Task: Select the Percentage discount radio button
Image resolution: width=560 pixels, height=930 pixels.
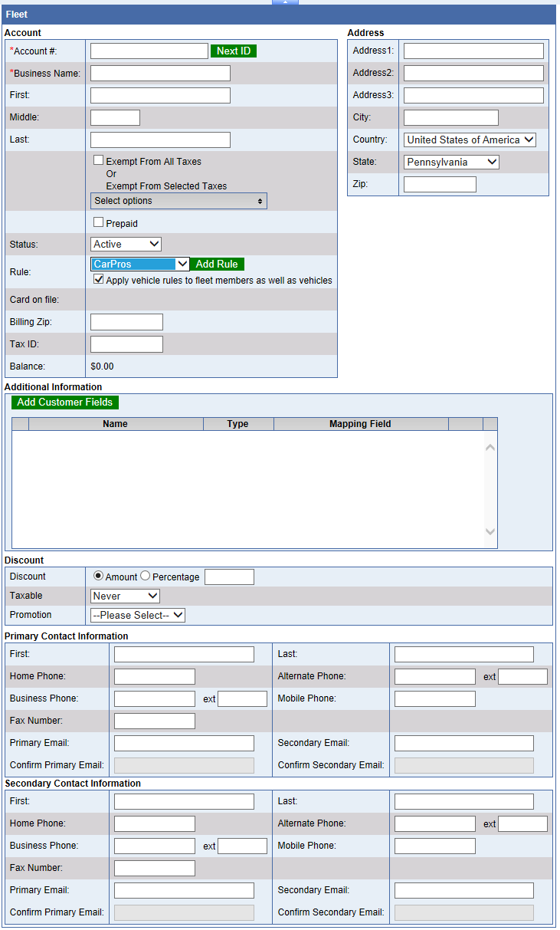Action: click(146, 576)
